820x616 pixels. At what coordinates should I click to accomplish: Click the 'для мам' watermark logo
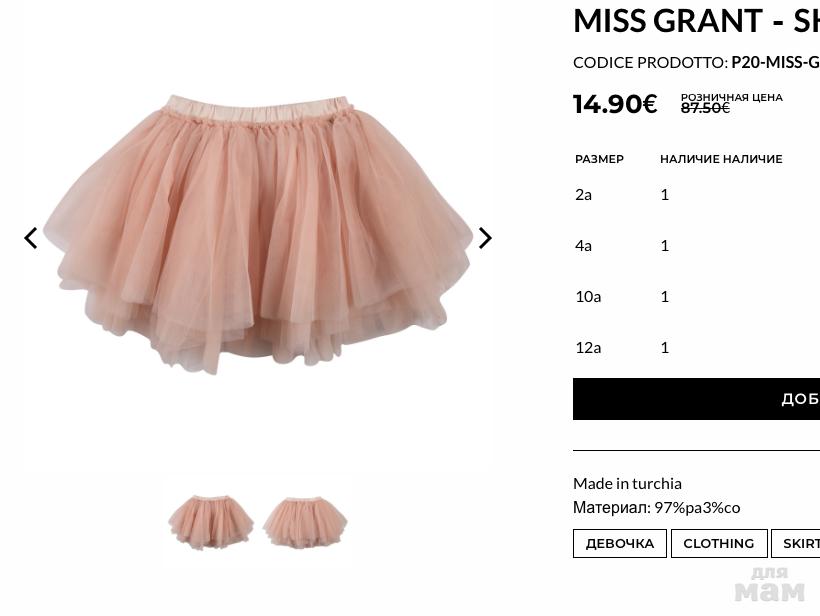769,585
